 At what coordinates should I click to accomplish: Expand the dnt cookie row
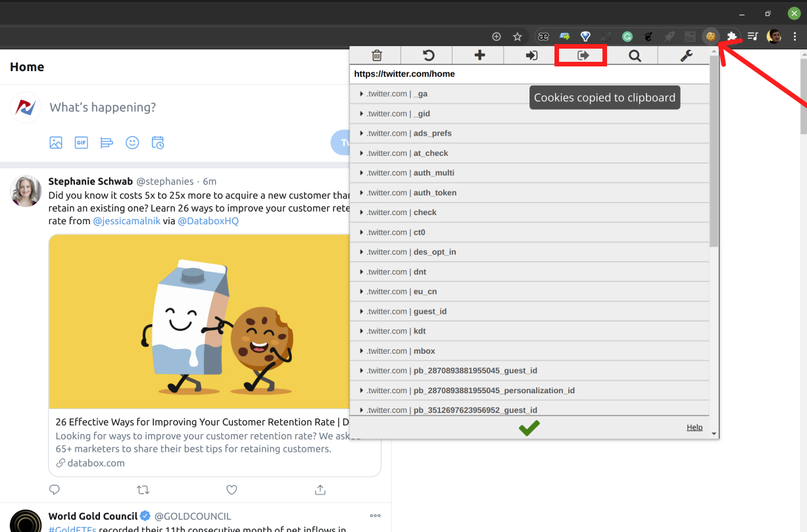click(x=530, y=272)
